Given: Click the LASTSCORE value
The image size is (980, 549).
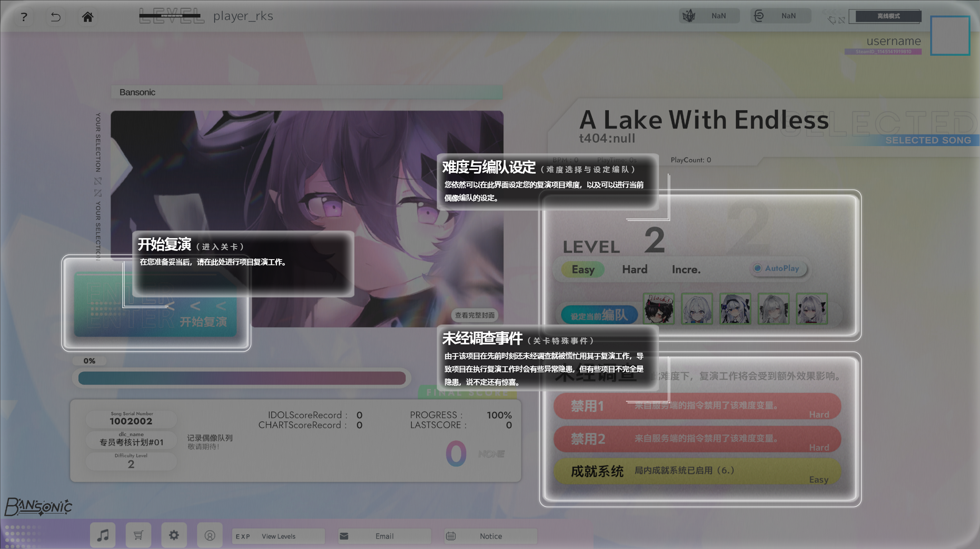Looking at the screenshot, I should tap(509, 425).
